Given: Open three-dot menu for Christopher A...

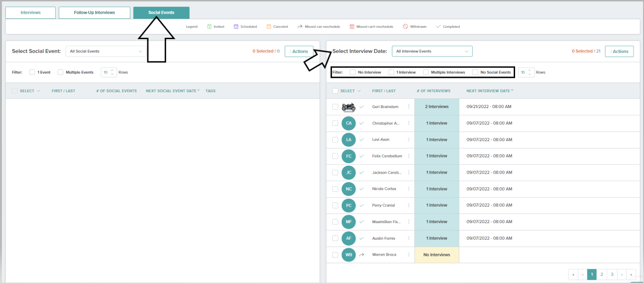Looking at the screenshot, I should (409, 123).
